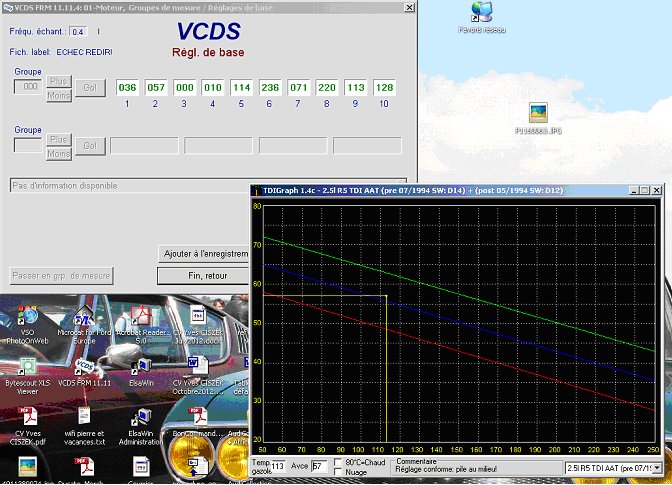
Task: Select the BonCommand PDF desktop icon
Action: [x=197, y=417]
